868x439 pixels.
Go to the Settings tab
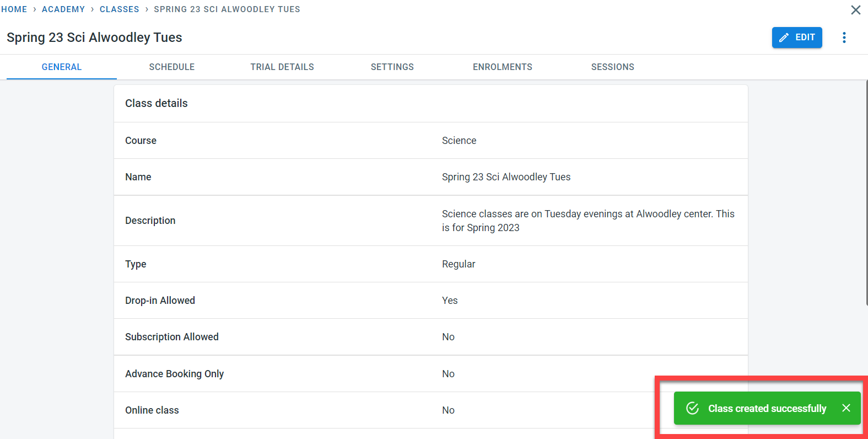click(392, 67)
